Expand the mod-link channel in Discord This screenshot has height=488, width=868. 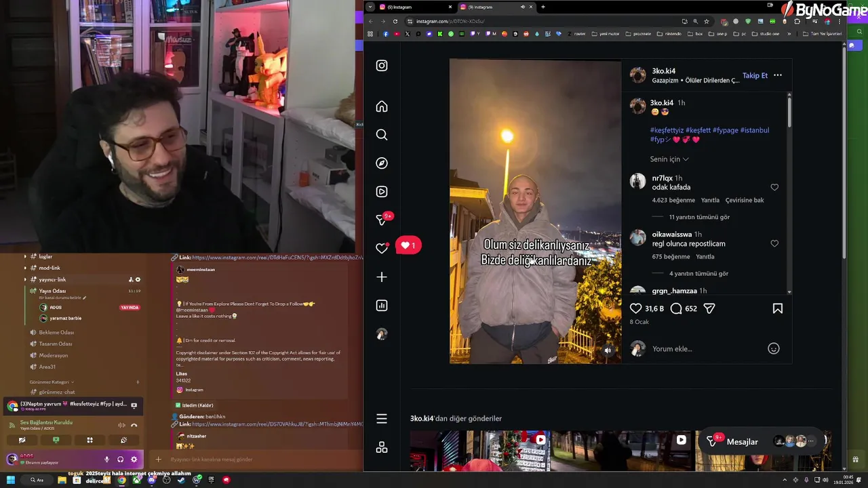click(x=25, y=268)
